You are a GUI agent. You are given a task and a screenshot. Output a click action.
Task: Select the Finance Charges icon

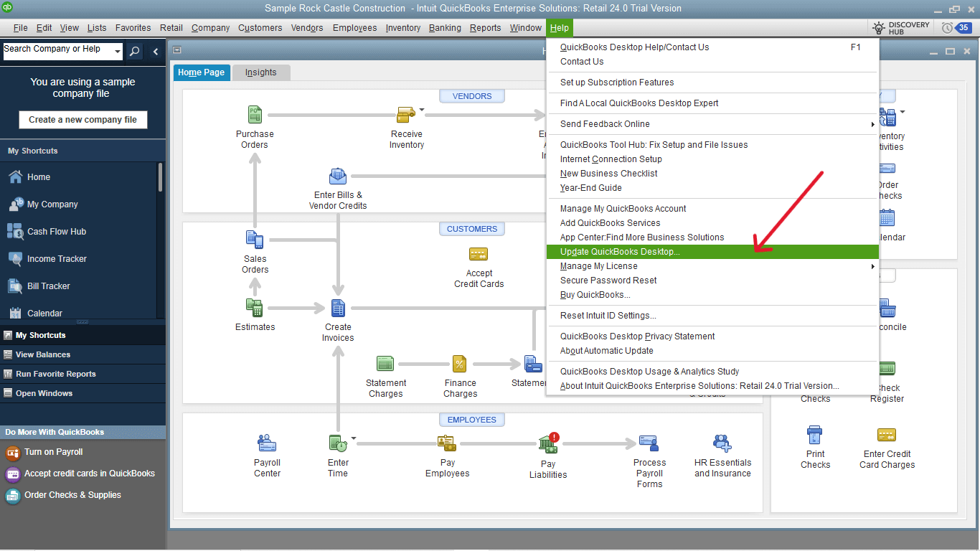tap(460, 364)
